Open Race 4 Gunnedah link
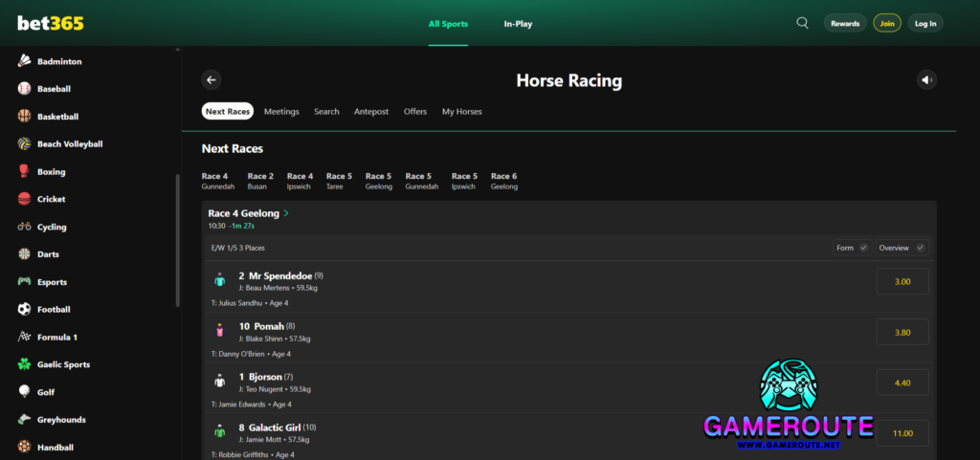Image resolution: width=980 pixels, height=460 pixels. (x=217, y=181)
